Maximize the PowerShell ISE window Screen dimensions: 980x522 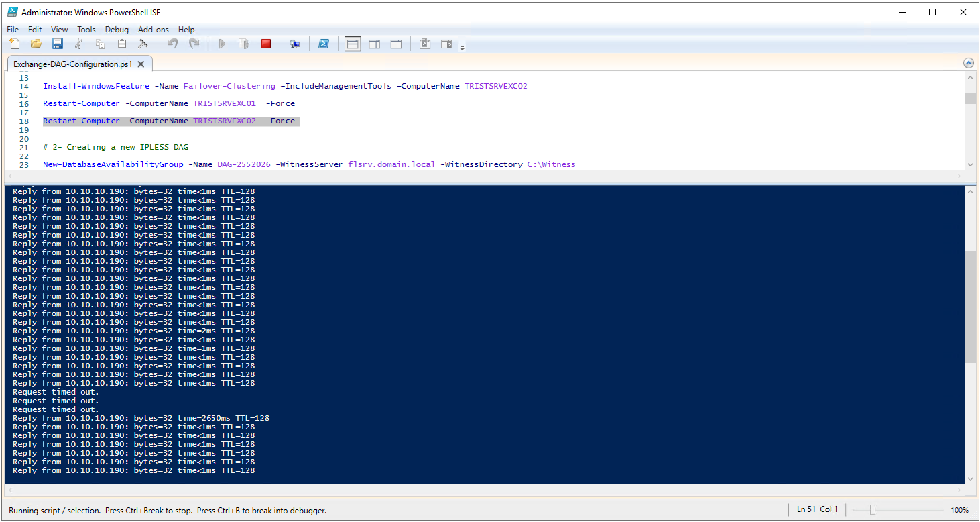pyautogui.click(x=932, y=12)
